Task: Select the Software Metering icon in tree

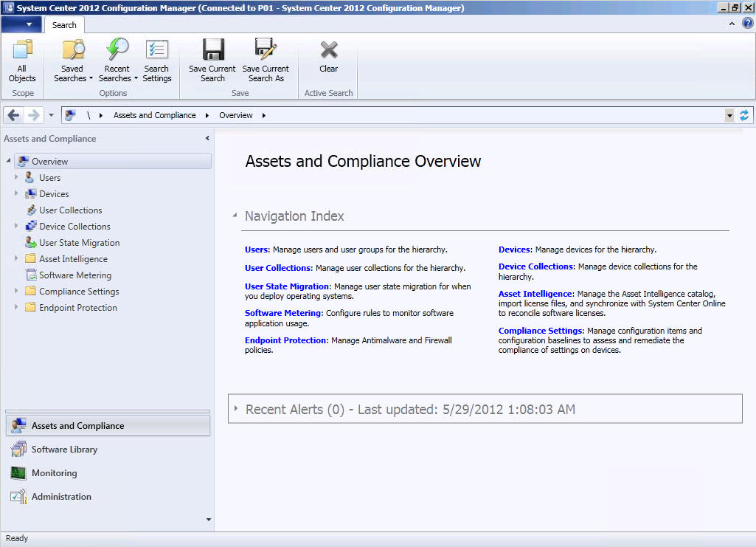Action: click(31, 275)
